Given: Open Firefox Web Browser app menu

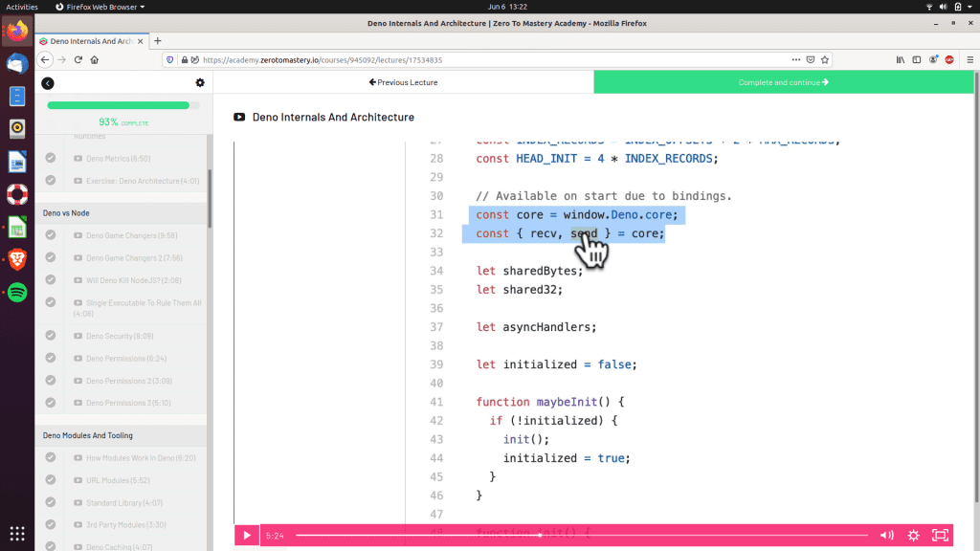Looking at the screenshot, I should pos(100,7).
